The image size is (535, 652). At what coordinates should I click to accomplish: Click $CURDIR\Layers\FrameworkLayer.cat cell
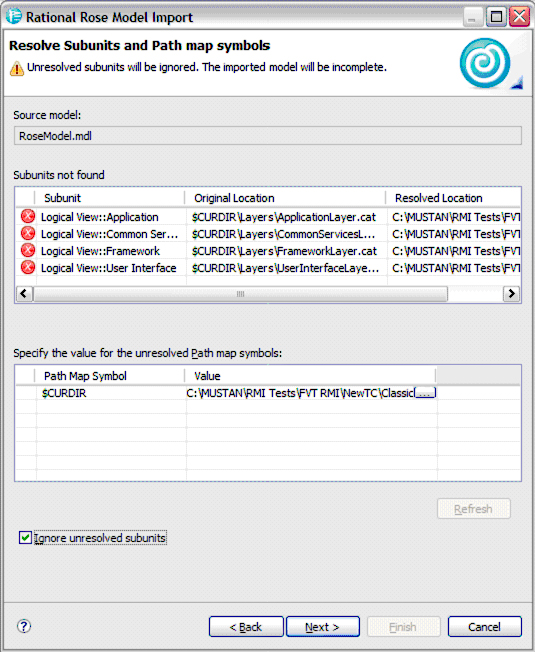tap(284, 251)
